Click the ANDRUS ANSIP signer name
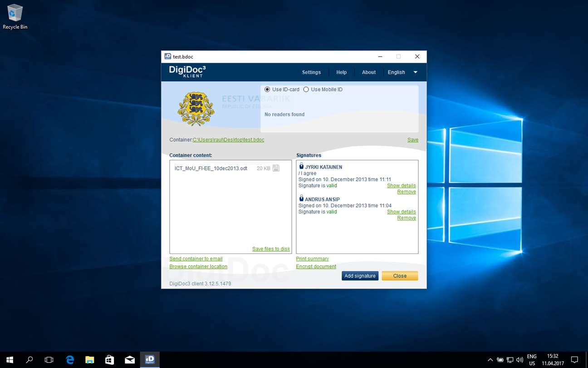 (322, 199)
